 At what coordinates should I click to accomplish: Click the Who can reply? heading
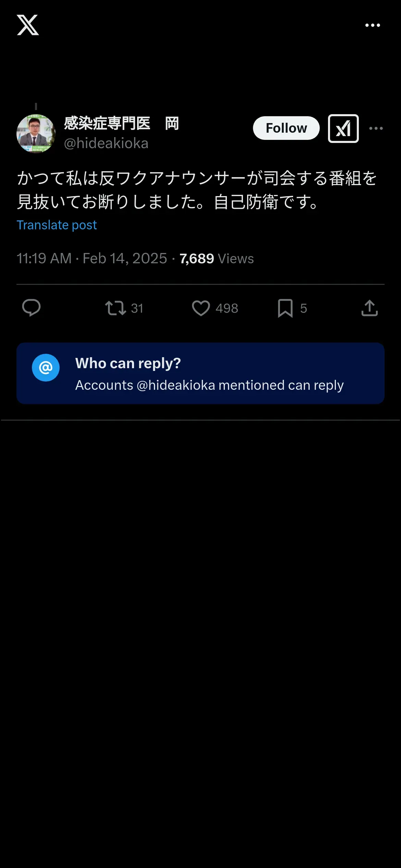(x=128, y=363)
